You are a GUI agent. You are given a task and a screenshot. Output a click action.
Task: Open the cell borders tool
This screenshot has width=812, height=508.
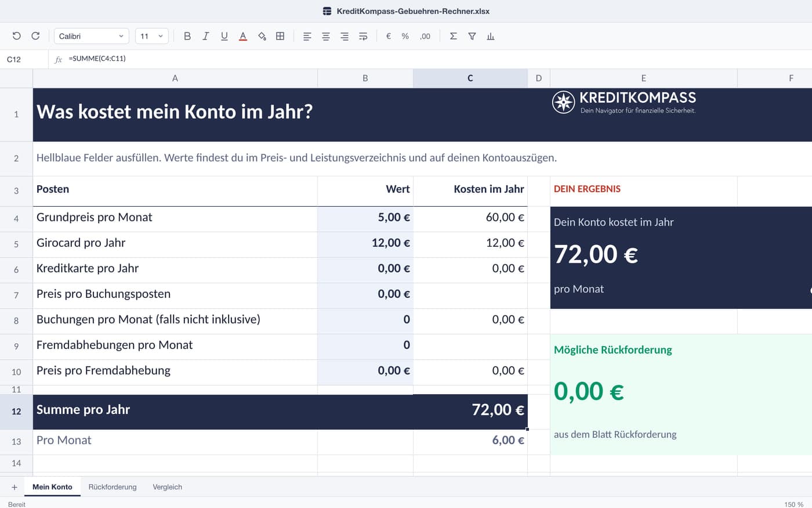point(280,36)
